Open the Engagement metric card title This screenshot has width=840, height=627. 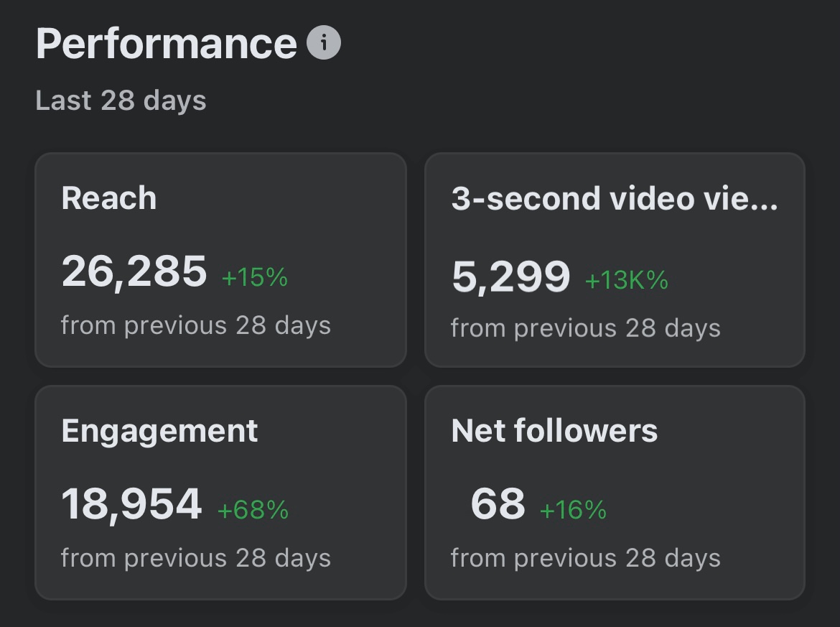(159, 431)
